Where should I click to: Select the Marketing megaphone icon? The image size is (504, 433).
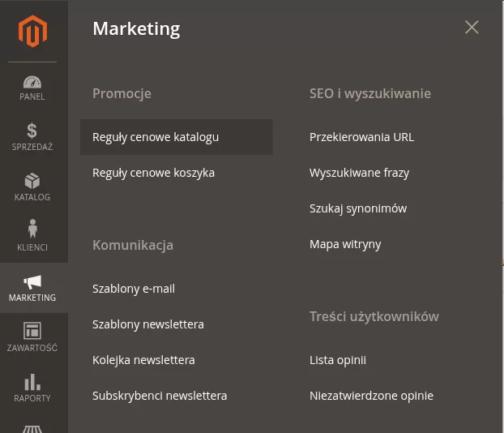click(32, 282)
